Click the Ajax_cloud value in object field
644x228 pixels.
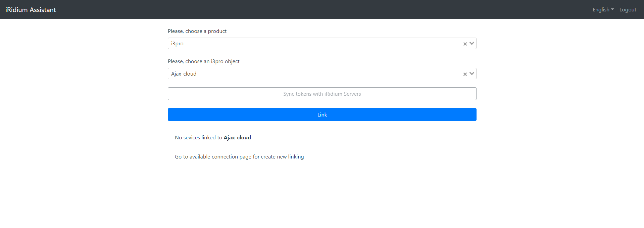tap(184, 74)
